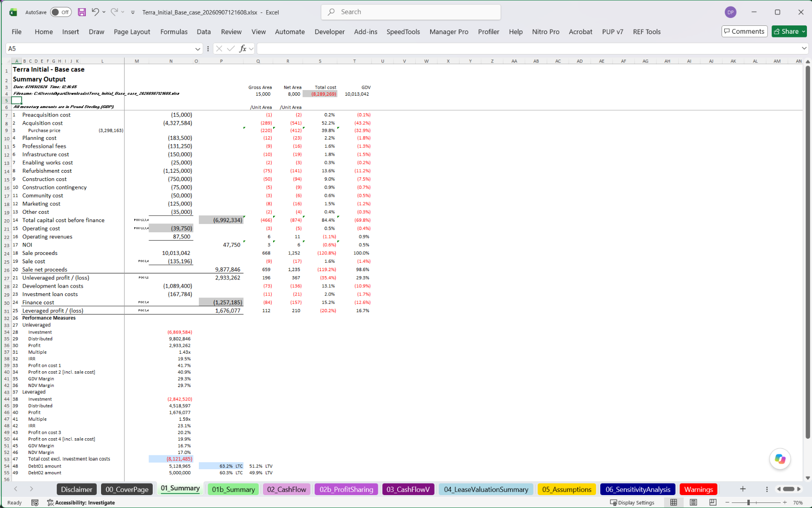Open the File menu
Viewport: 812px width, 508px height.
tap(17, 32)
